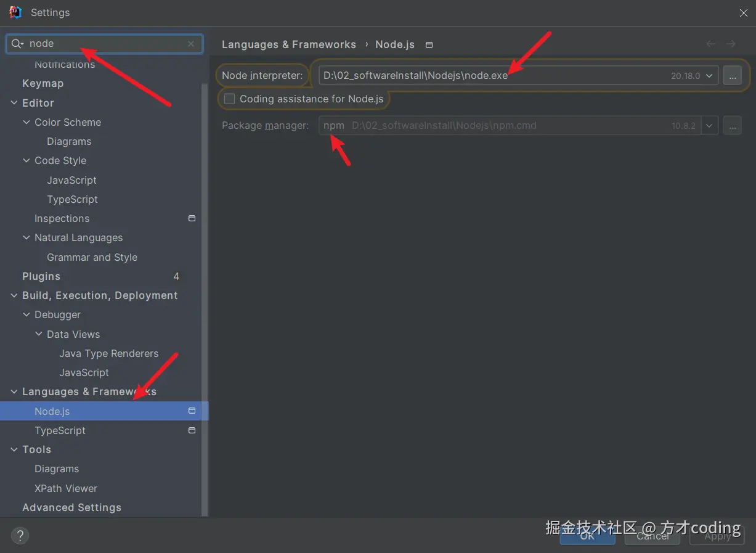This screenshot has width=756, height=553.
Task: Collapse the Data Views node
Action: tap(39, 334)
